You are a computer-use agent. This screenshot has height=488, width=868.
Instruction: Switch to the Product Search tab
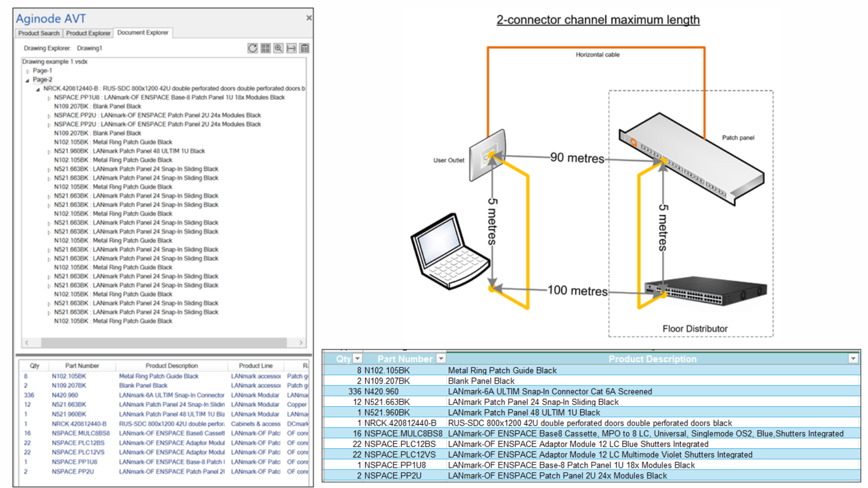(x=39, y=33)
